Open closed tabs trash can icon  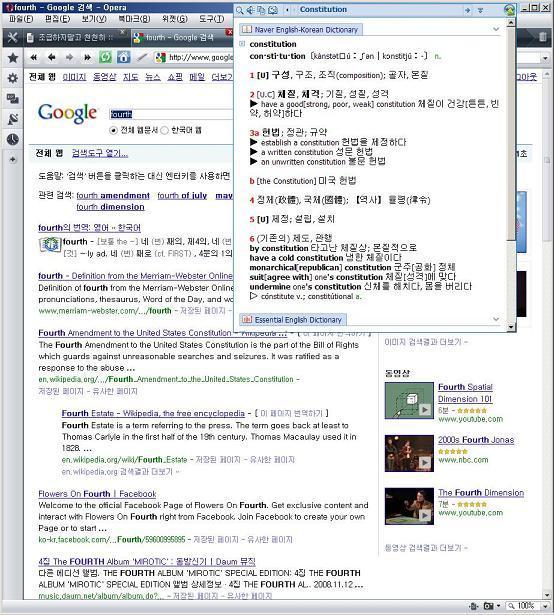click(543, 37)
